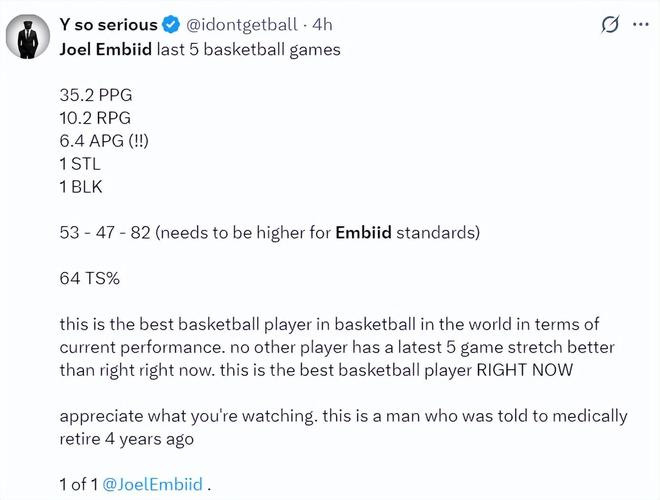Click the 1 STL line
Screen dimensions: 660x500
pyautogui.click(x=81, y=162)
